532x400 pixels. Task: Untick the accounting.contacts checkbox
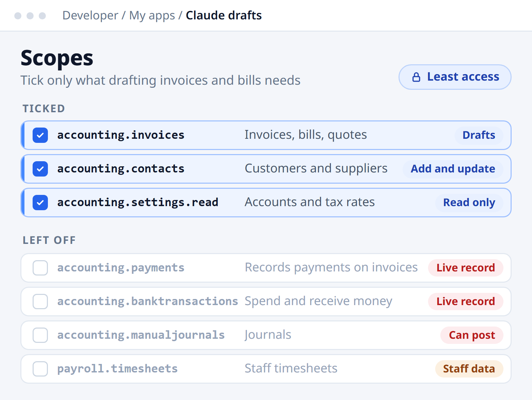40,169
